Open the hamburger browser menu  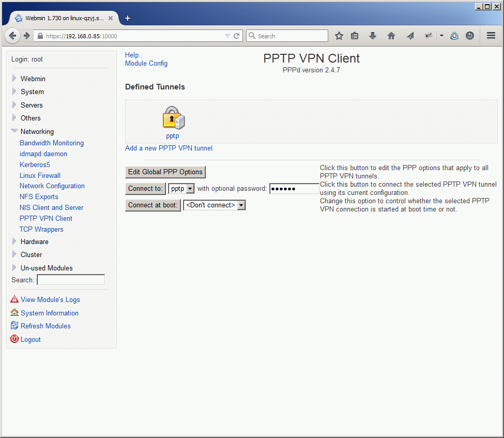(x=491, y=36)
